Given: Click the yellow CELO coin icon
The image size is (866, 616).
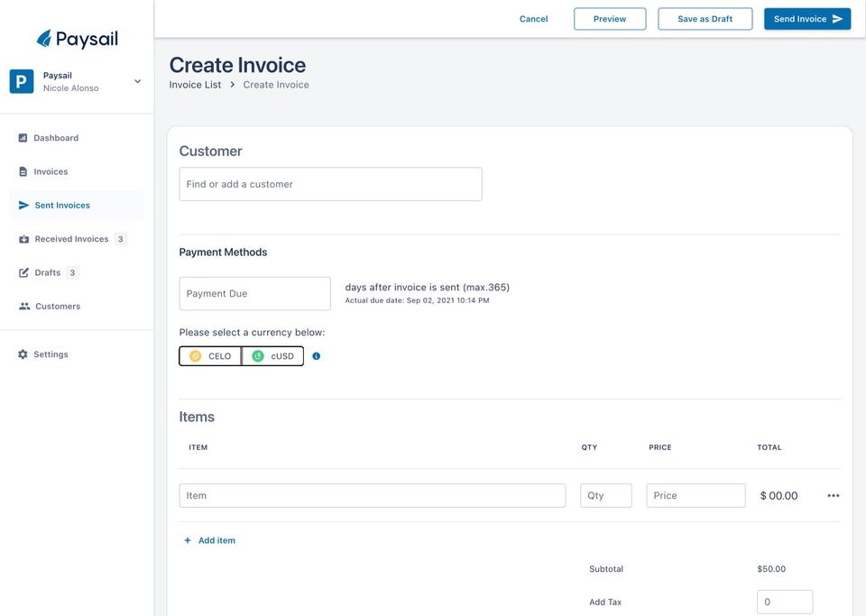Looking at the screenshot, I should 196,356.
